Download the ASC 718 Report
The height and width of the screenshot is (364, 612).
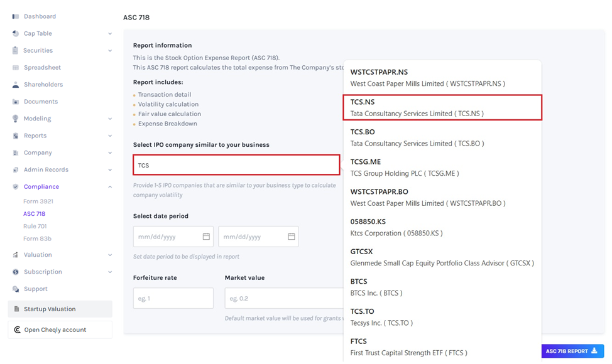coord(572,351)
